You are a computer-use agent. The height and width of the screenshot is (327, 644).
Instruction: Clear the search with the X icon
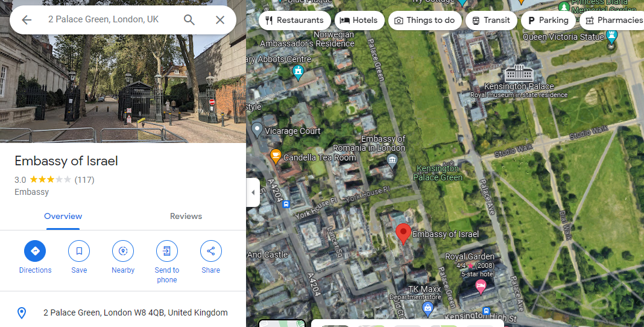pyautogui.click(x=220, y=20)
